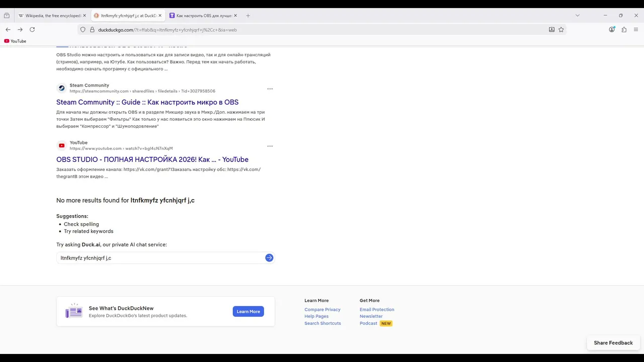Go forward to the next page
The image size is (644, 362).
(20, 30)
